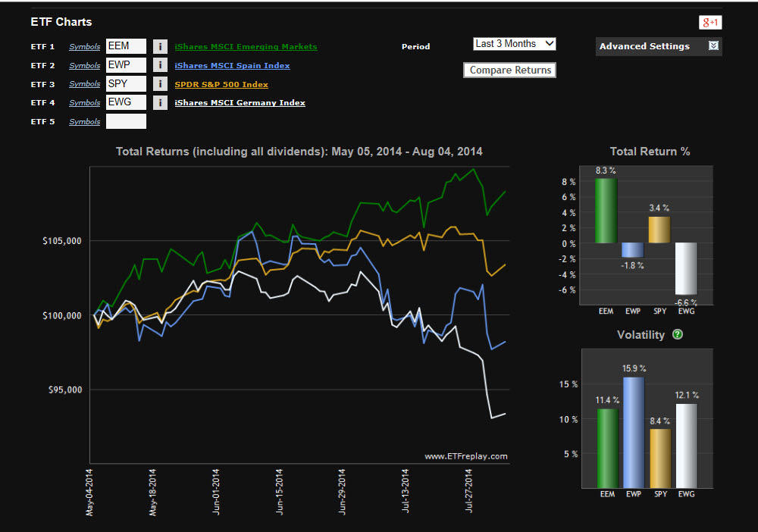Click the Symbols link for ETF 5
Image resolution: width=758 pixels, height=532 pixels.
(84, 121)
